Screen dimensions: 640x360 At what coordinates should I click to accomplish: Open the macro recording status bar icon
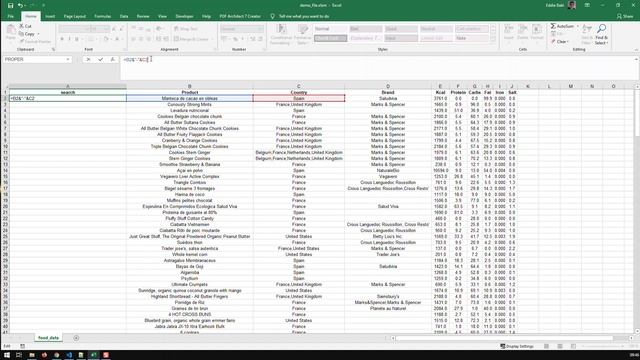[x=22, y=346]
